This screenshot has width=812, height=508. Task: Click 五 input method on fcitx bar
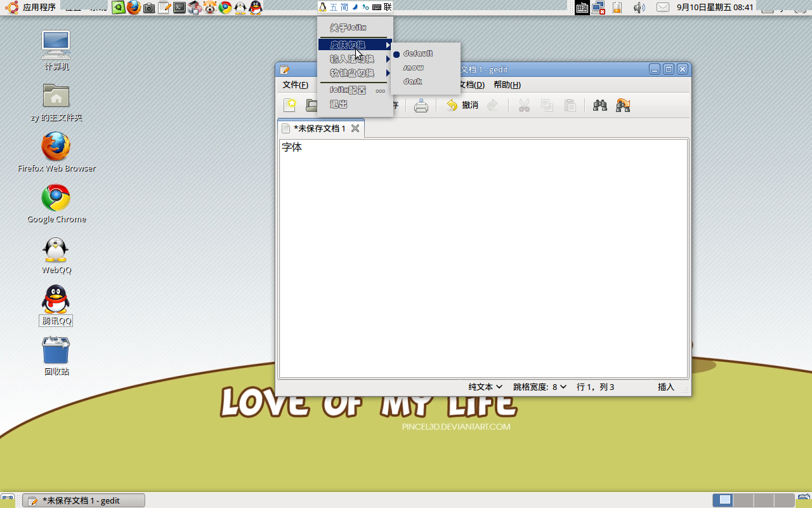(x=334, y=7)
